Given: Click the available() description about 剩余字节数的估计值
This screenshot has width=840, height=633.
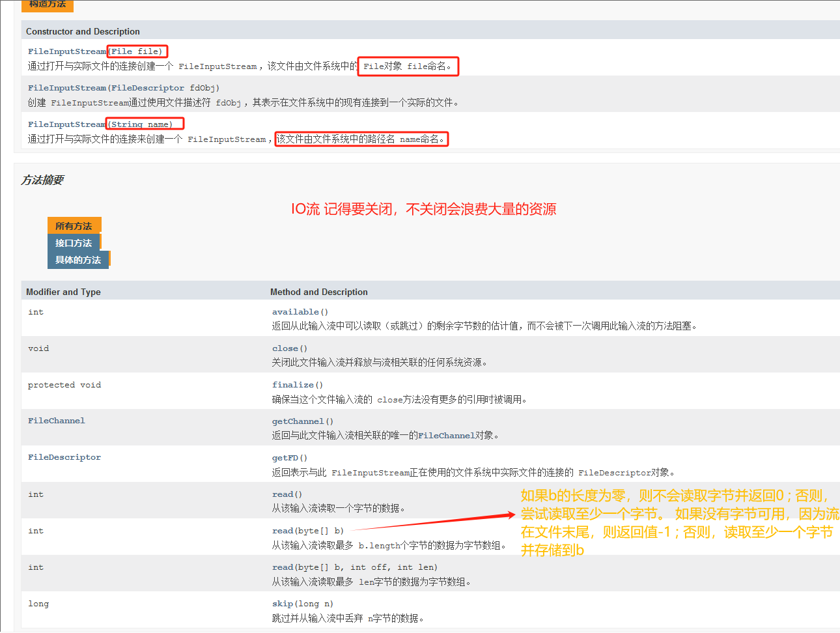Looking at the screenshot, I should pos(484,326).
